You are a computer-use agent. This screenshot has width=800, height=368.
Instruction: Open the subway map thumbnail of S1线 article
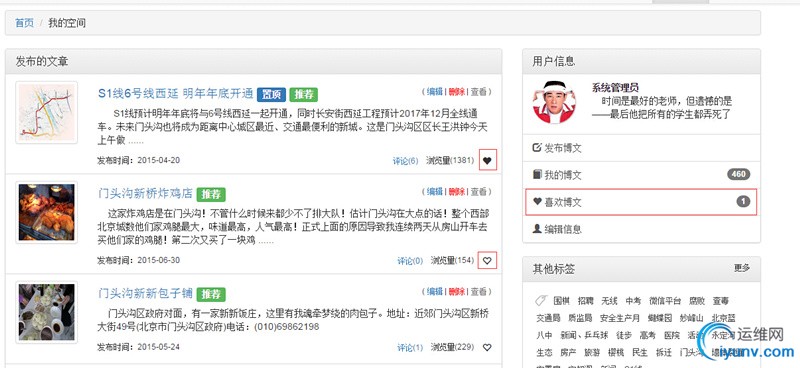click(x=46, y=112)
